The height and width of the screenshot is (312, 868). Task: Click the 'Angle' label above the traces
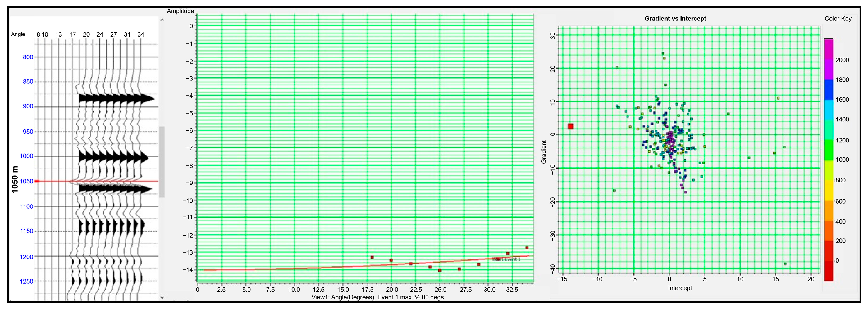tap(18, 34)
